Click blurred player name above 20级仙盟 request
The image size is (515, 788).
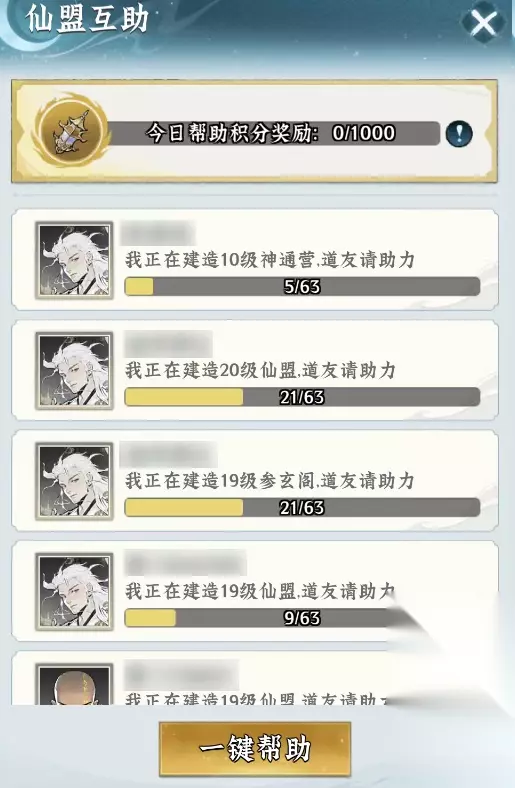[x=167, y=344]
